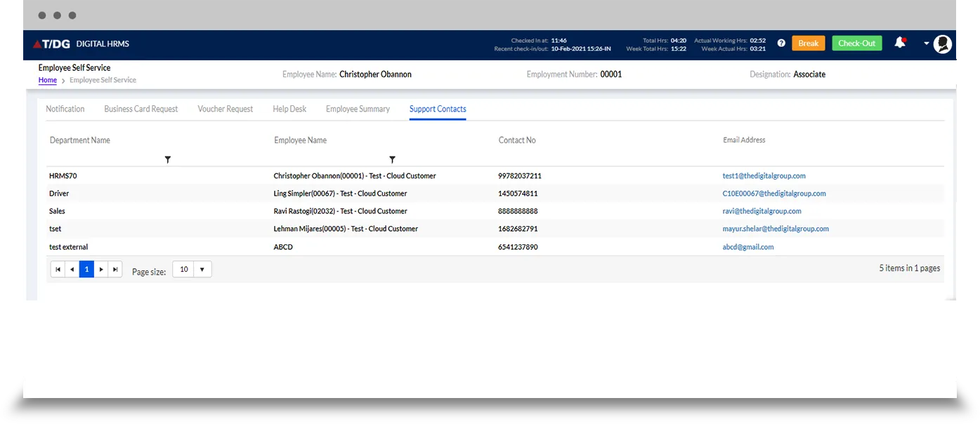980x424 pixels.
Task: Go to the previous page arrow
Action: [72, 270]
